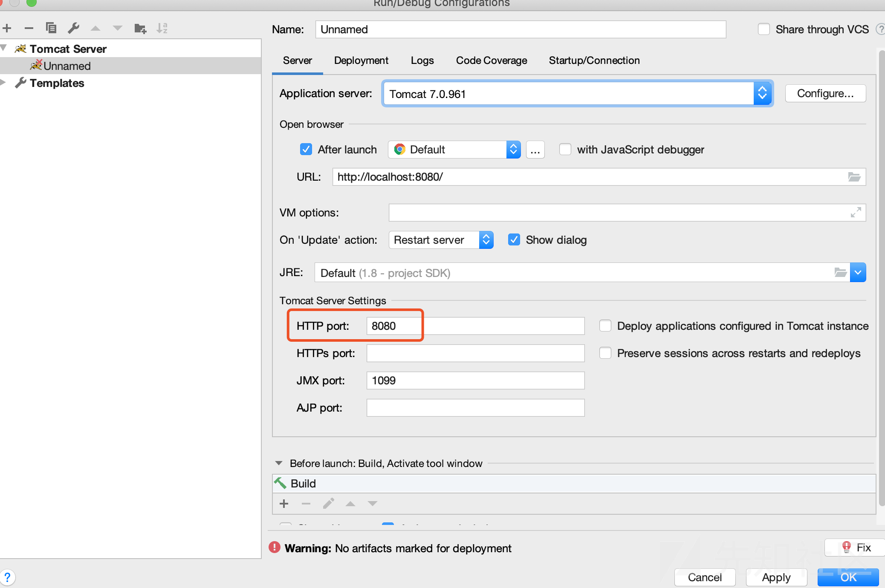Viewport: 885px width, 588px height.
Task: Open Restart server update action dropdown
Action: [441, 240]
